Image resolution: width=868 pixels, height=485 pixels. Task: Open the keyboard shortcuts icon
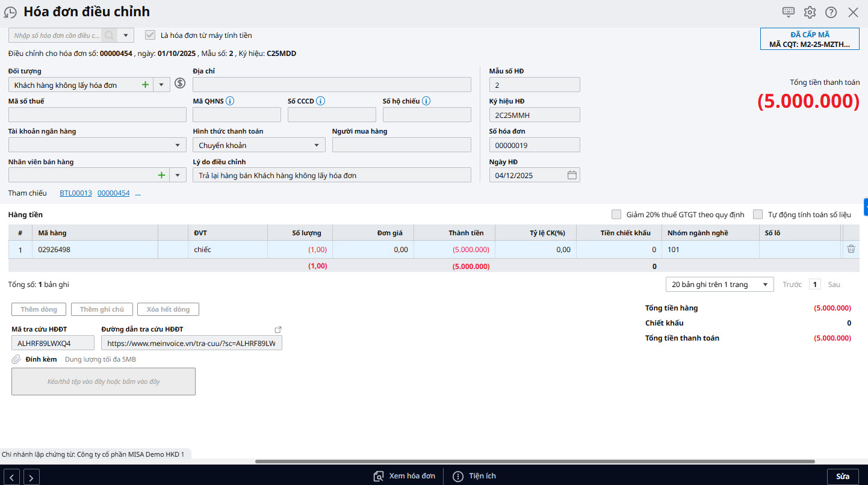click(x=788, y=12)
